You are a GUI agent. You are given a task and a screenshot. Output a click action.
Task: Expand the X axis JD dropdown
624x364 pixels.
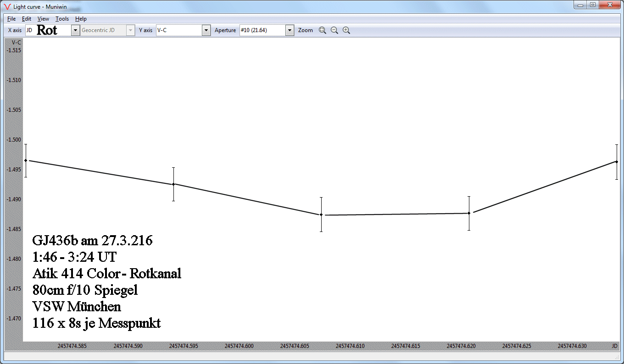tap(75, 30)
